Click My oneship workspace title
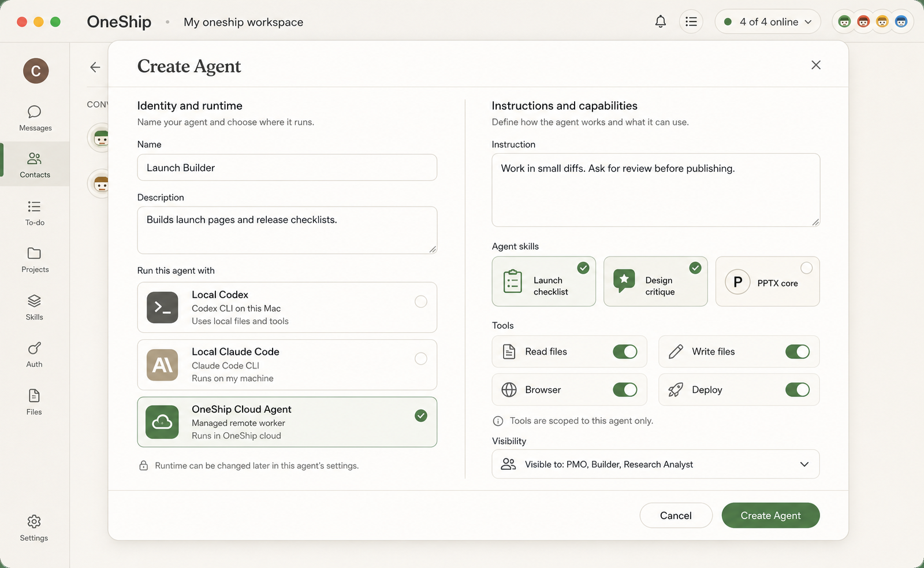 tap(243, 22)
